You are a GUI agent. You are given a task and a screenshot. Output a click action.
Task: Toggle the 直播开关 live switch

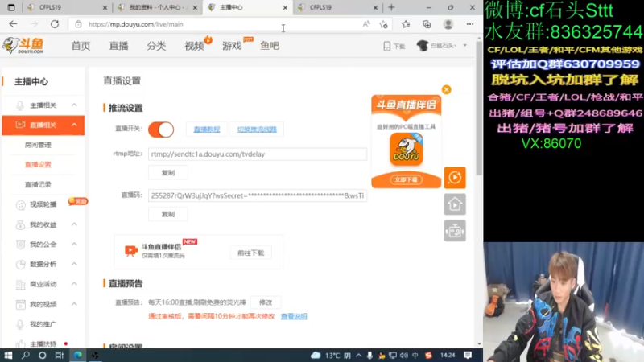(161, 130)
